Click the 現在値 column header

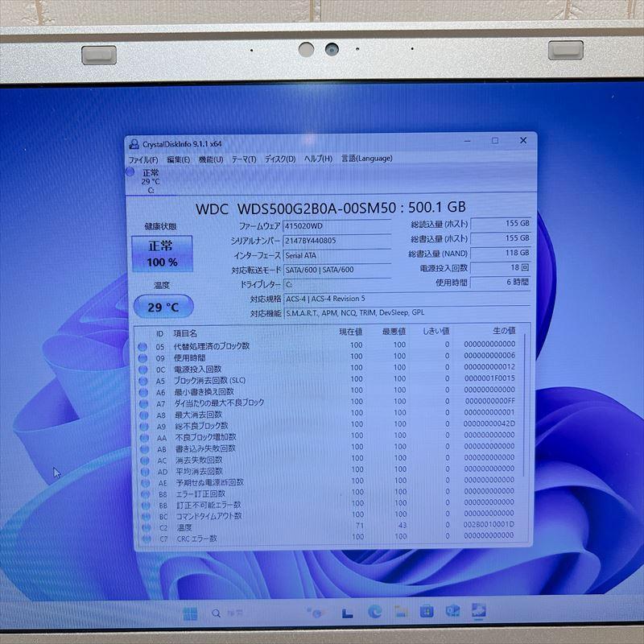350,332
